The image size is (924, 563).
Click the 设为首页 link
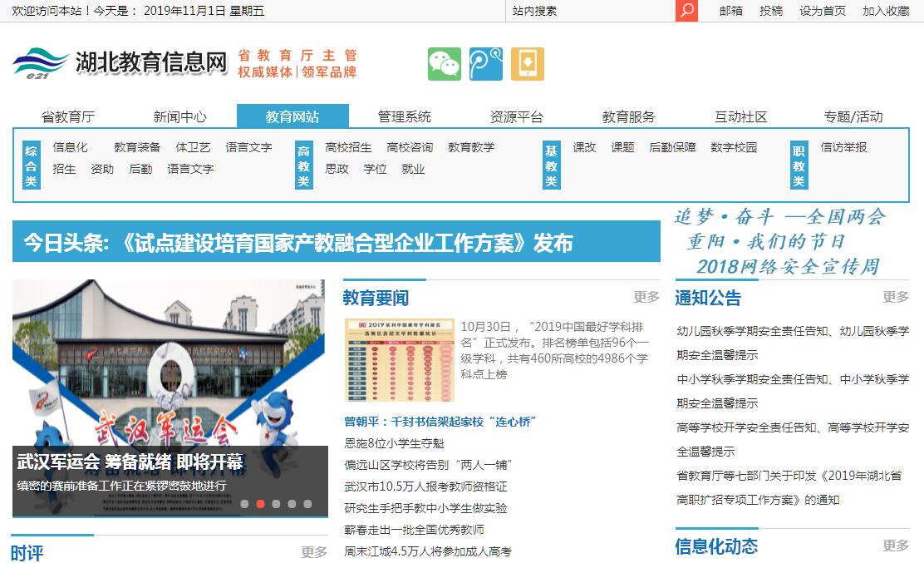823,11
